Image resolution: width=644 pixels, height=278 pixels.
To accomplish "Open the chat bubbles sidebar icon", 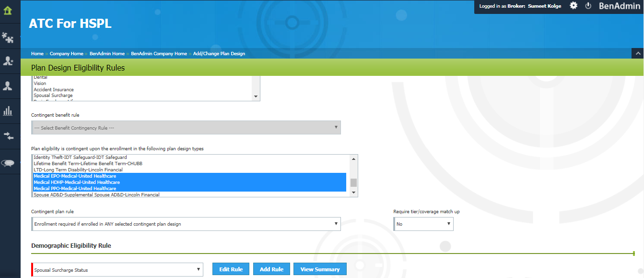I will pos(8,163).
